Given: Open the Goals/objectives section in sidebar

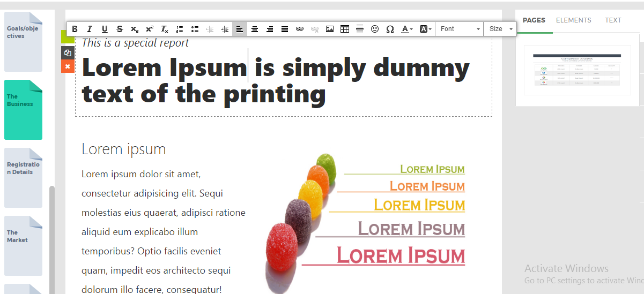Looking at the screenshot, I should pos(23,41).
